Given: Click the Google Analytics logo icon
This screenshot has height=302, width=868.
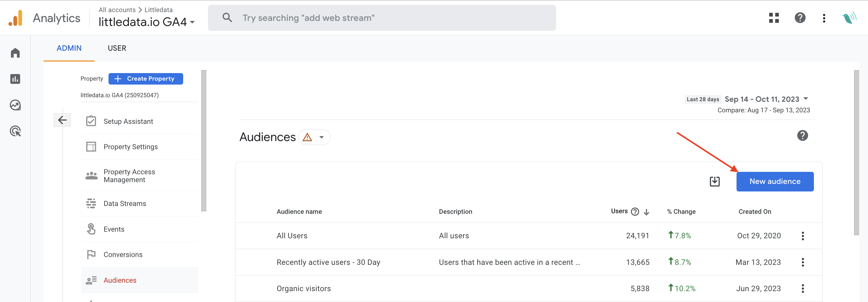Looking at the screenshot, I should coord(15,18).
